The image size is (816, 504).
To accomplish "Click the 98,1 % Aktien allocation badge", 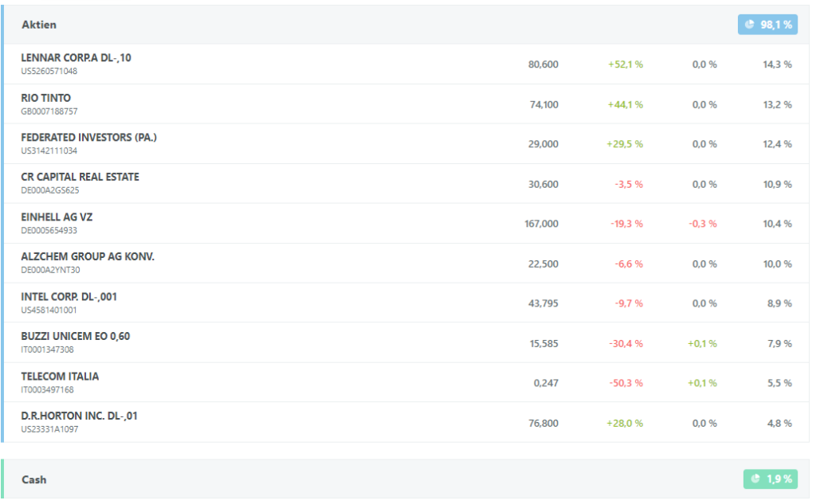I will coord(767,25).
